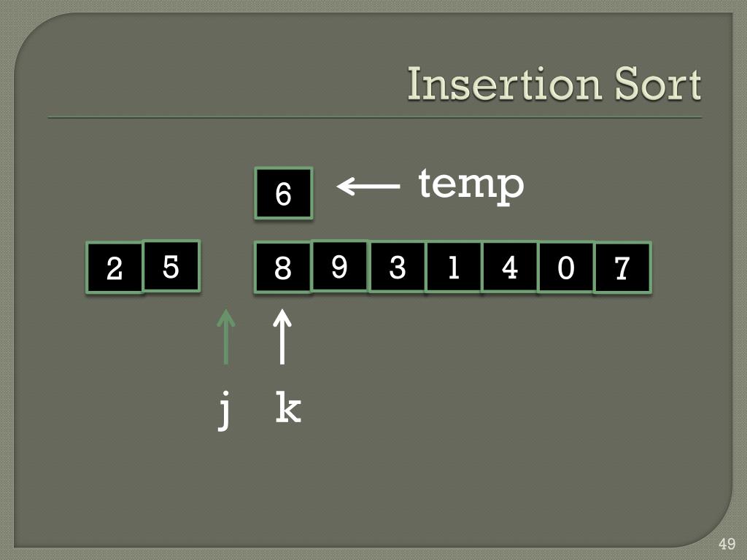Image resolution: width=747 pixels, height=560 pixels.
Task: Click the temp box containing 6
Action: point(284,193)
